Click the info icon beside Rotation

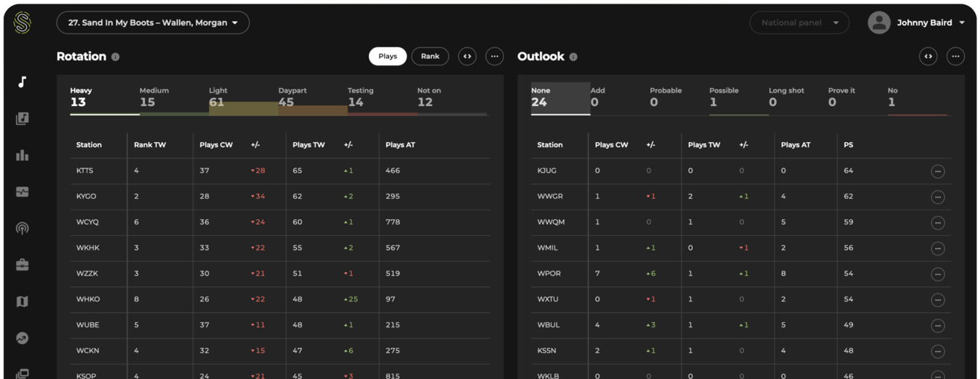(115, 57)
